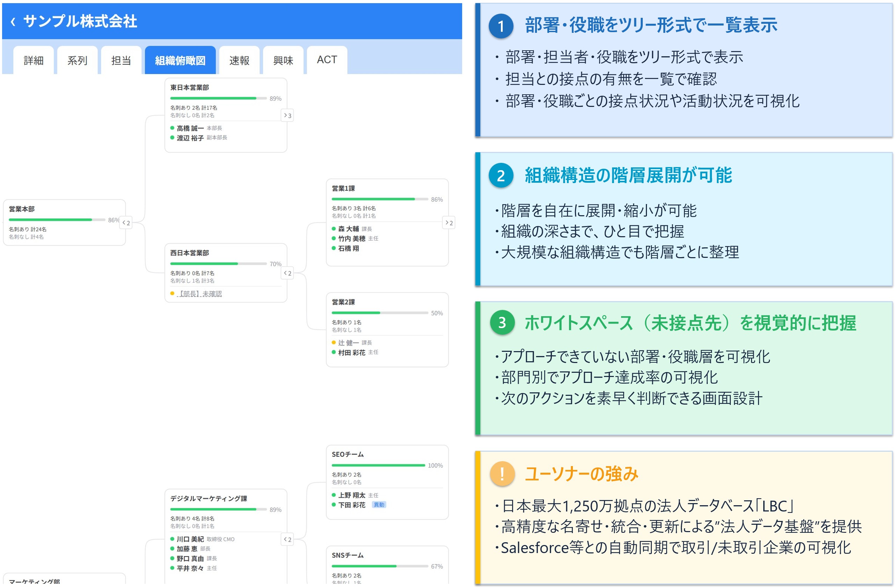Select person 竹内 美穂
The image size is (896, 588).
352,239
